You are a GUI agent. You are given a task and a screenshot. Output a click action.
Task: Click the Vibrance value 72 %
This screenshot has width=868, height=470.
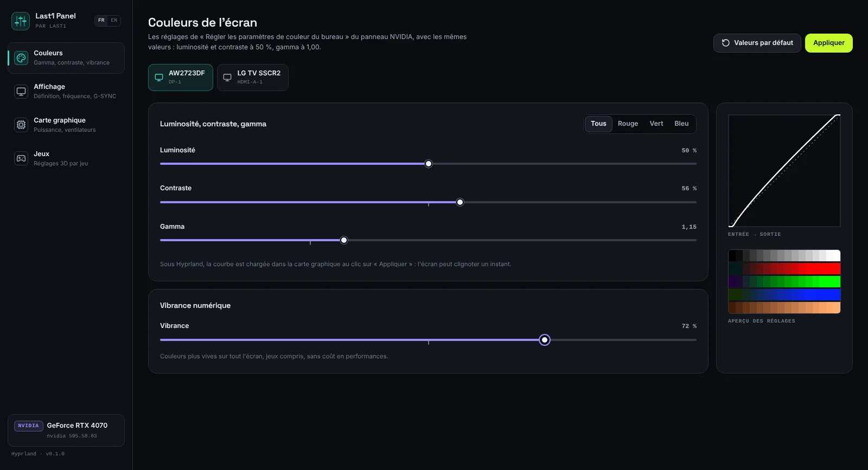(x=689, y=326)
